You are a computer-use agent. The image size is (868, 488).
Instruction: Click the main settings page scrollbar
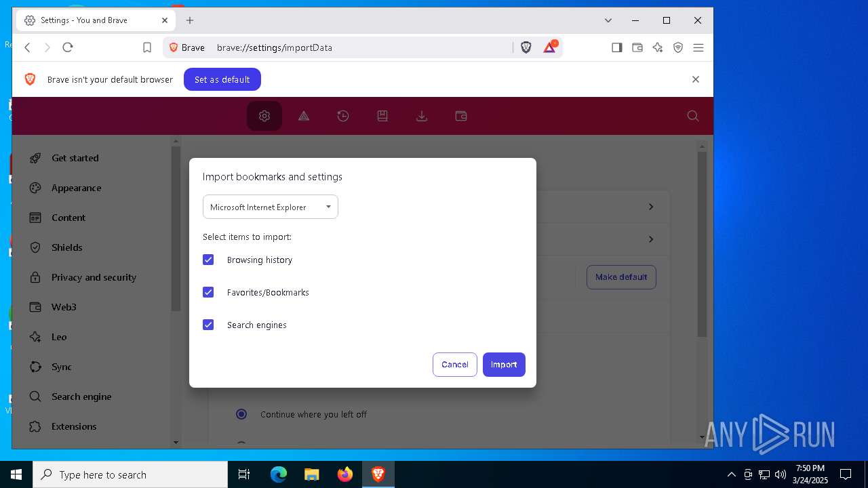click(703, 244)
